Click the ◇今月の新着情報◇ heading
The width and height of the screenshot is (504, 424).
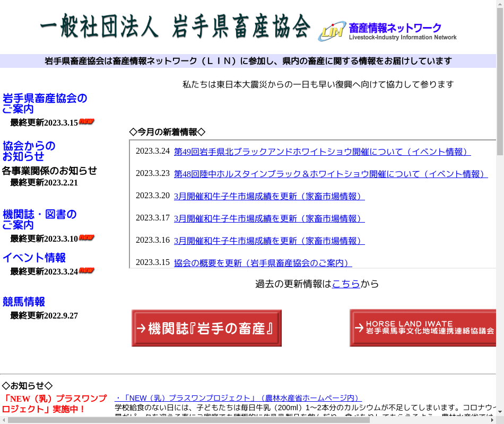point(167,131)
